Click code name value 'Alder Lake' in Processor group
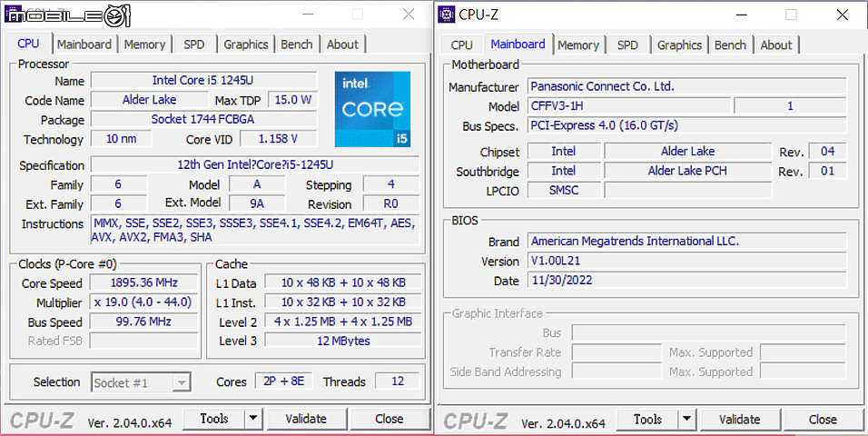 (149, 100)
